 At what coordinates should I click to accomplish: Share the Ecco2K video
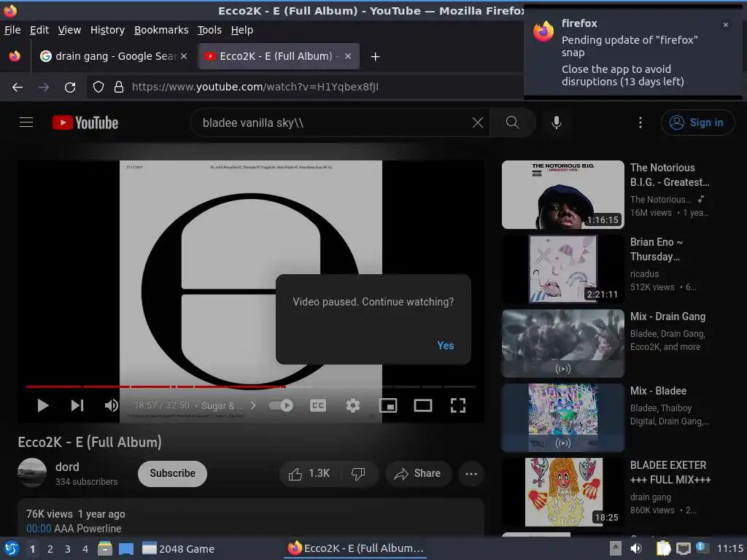418,473
